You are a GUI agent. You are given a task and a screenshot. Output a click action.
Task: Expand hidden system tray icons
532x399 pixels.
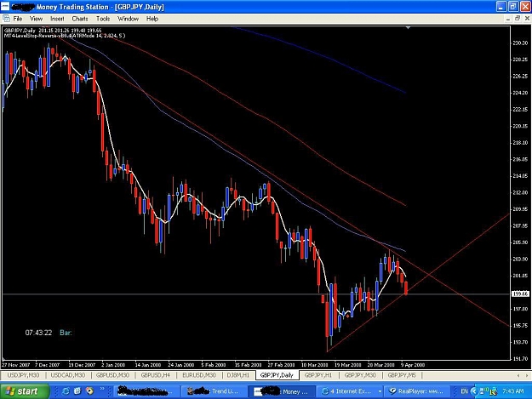[474, 391]
